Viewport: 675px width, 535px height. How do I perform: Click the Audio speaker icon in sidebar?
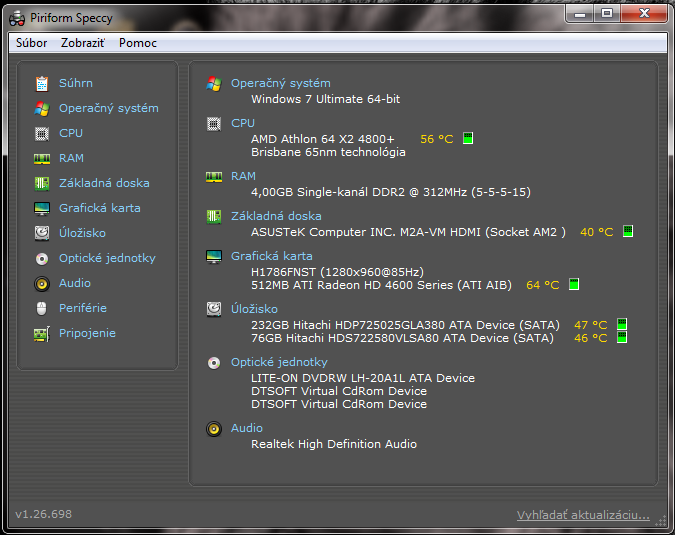click(x=42, y=284)
